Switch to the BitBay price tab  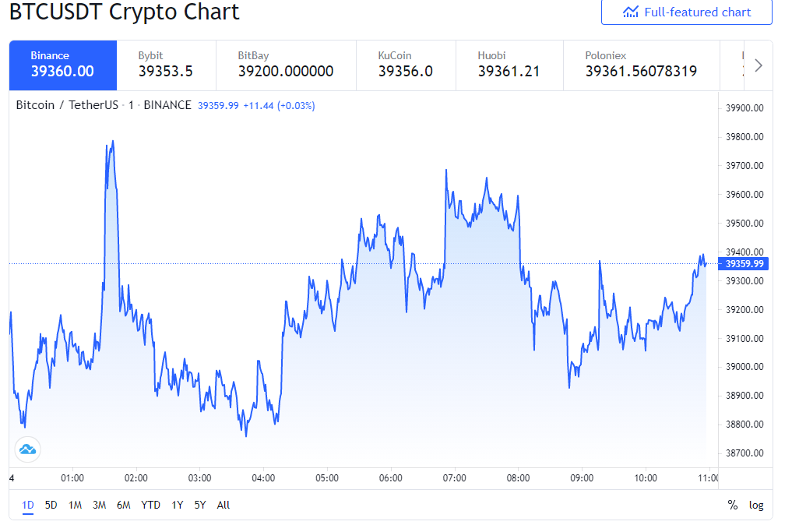286,65
